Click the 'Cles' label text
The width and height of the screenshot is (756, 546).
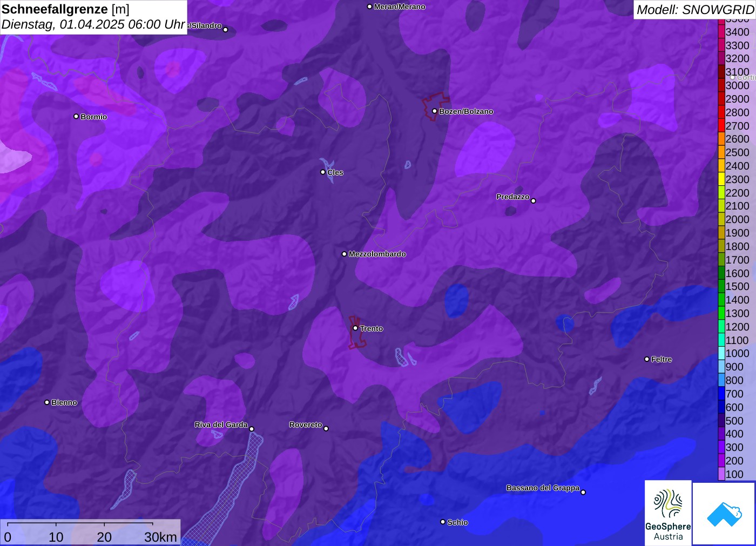pos(335,172)
